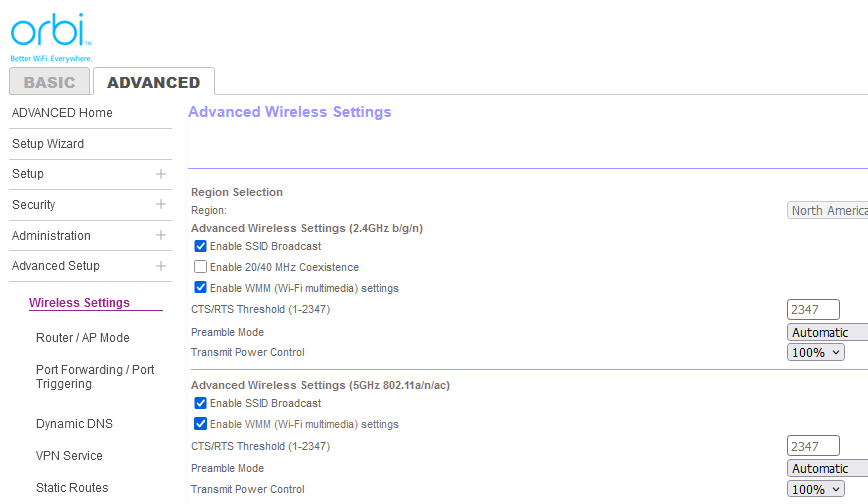The width and height of the screenshot is (868, 504).
Task: Toggle Advanced Setup plus icon
Action: click(161, 266)
